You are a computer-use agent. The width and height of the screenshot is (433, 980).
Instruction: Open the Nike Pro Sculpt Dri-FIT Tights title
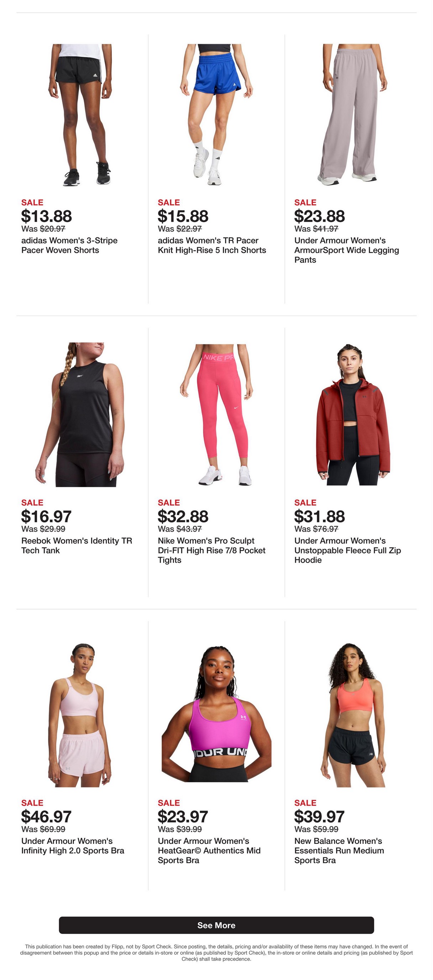(212, 551)
